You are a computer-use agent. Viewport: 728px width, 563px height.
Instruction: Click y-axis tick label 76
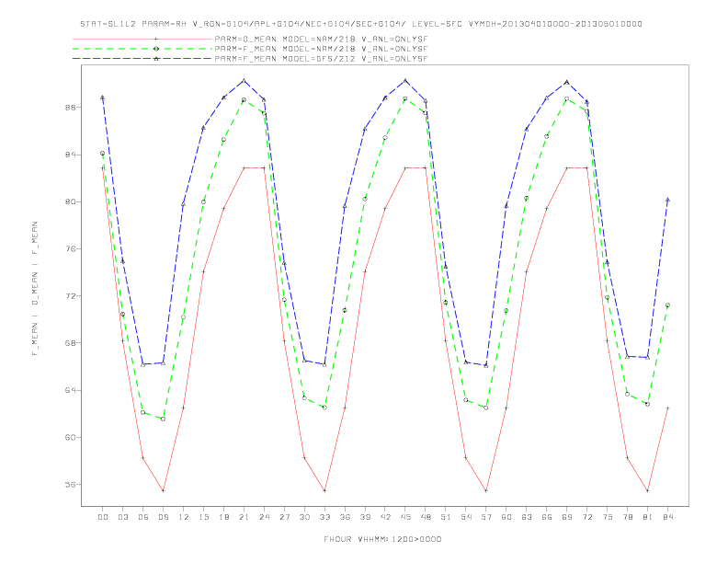click(72, 249)
